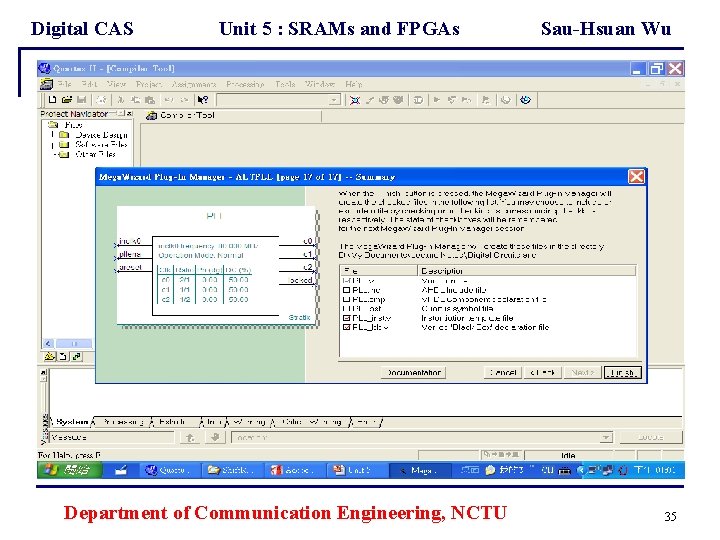Click the Project Navigator scrollbar left arrow

coord(48,343)
